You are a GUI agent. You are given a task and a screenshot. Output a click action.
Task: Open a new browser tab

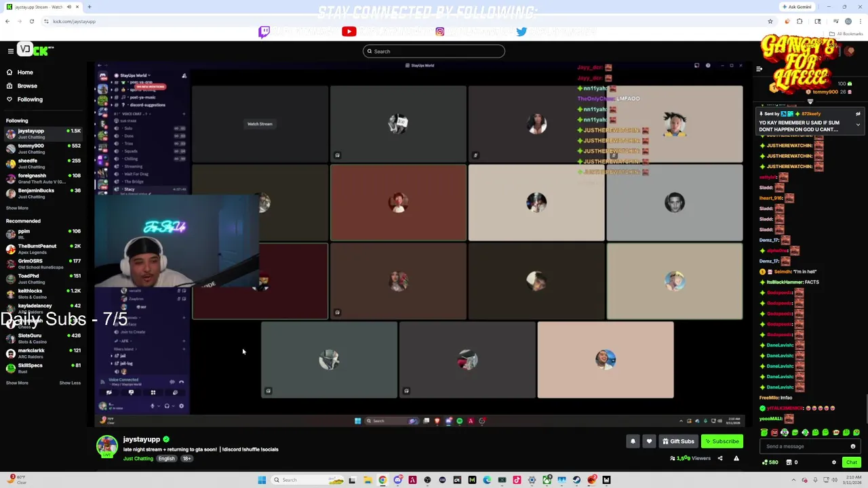(x=90, y=7)
